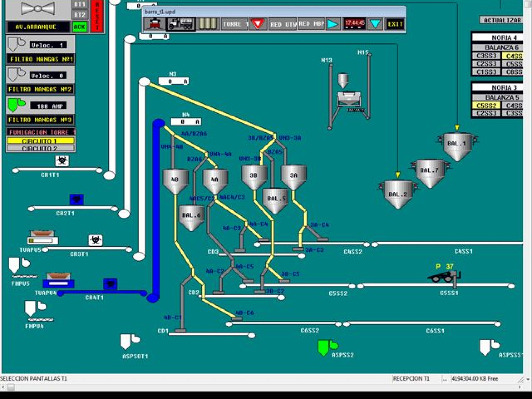
Task: Click the EXIT button in the toolbar
Action: pyautogui.click(x=395, y=24)
